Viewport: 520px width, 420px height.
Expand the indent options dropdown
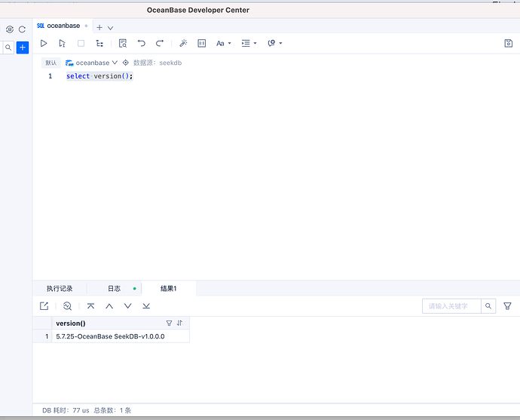249,44
